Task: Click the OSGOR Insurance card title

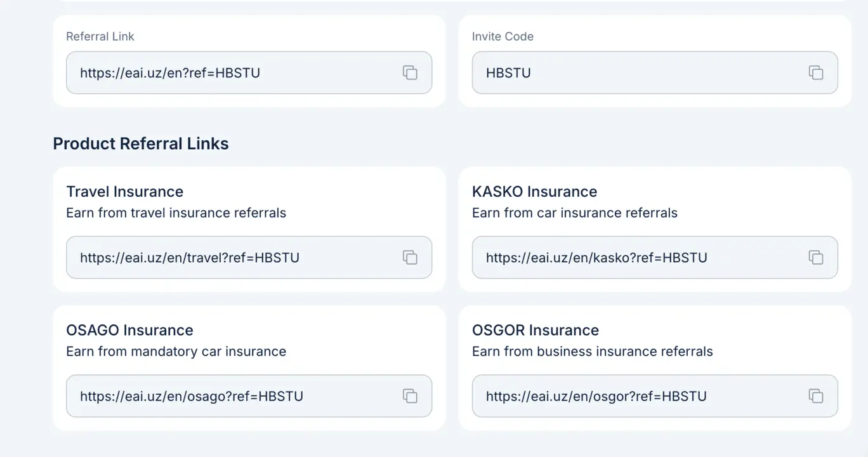Action: coord(535,330)
